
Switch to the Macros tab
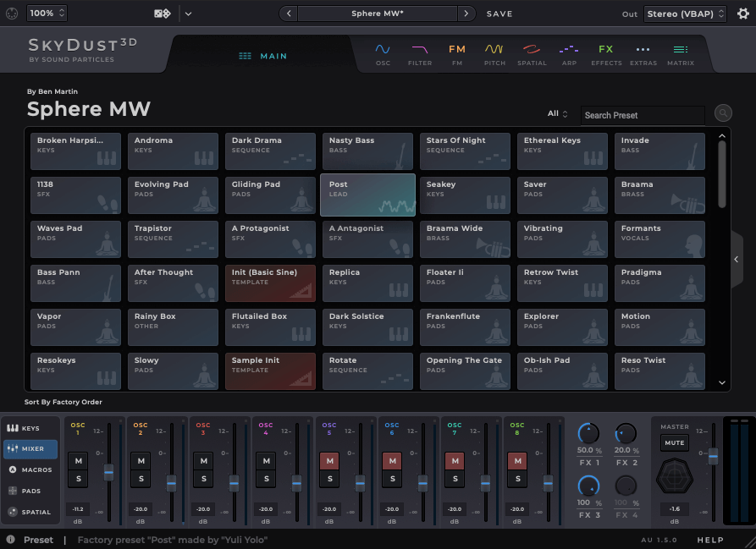click(30, 469)
